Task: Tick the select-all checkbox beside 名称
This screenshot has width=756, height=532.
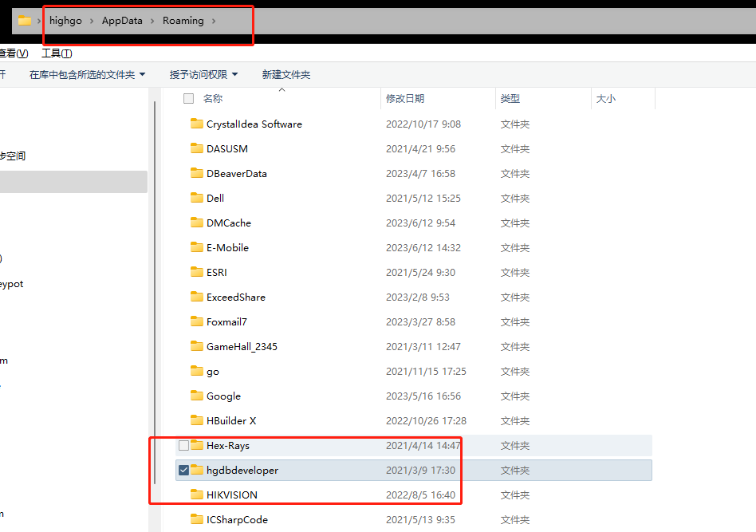Action: point(188,98)
